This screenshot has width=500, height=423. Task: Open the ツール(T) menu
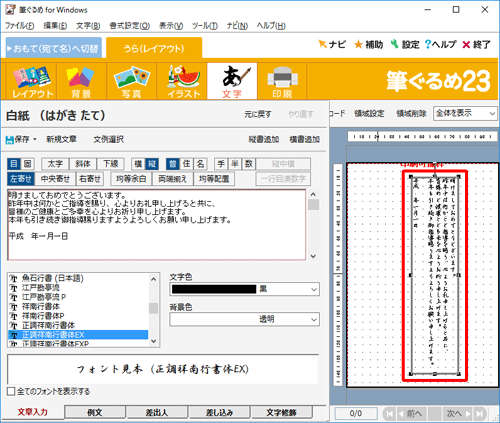pyautogui.click(x=205, y=26)
